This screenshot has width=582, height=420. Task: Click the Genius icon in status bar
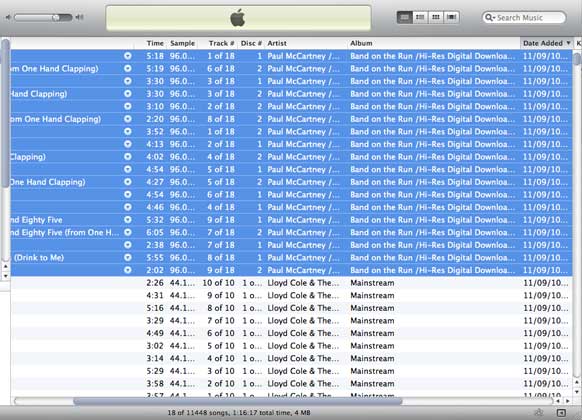coord(539,413)
